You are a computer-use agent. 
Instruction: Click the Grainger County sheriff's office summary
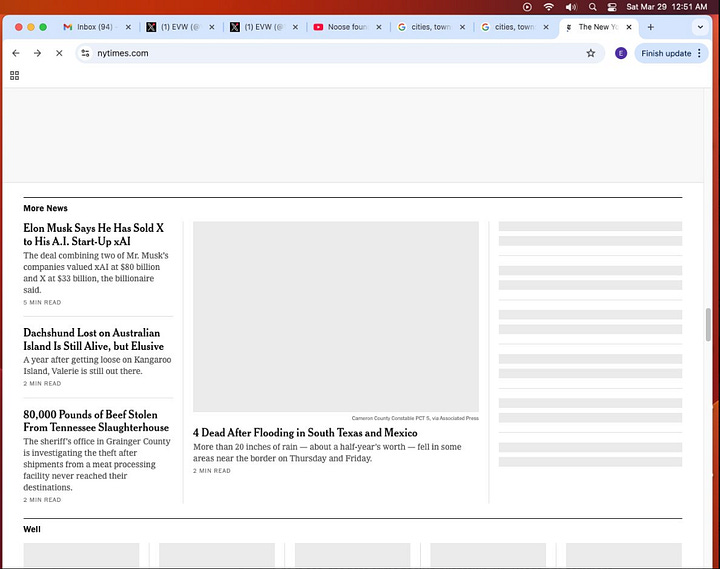pos(97,464)
